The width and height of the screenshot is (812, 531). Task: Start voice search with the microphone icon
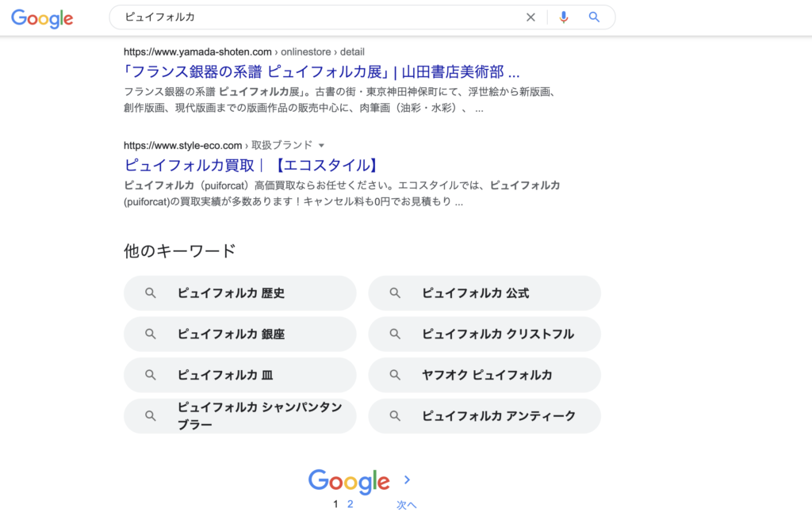564,17
